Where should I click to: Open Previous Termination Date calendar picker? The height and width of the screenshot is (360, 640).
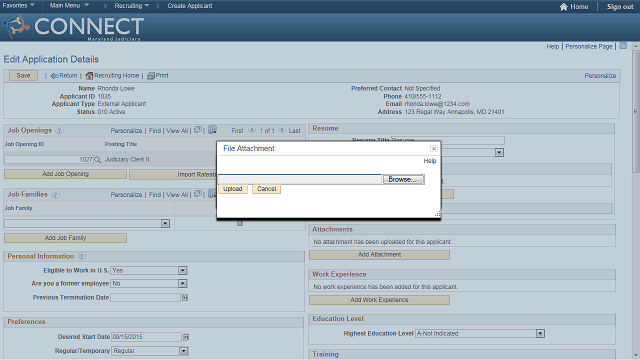[x=185, y=298]
